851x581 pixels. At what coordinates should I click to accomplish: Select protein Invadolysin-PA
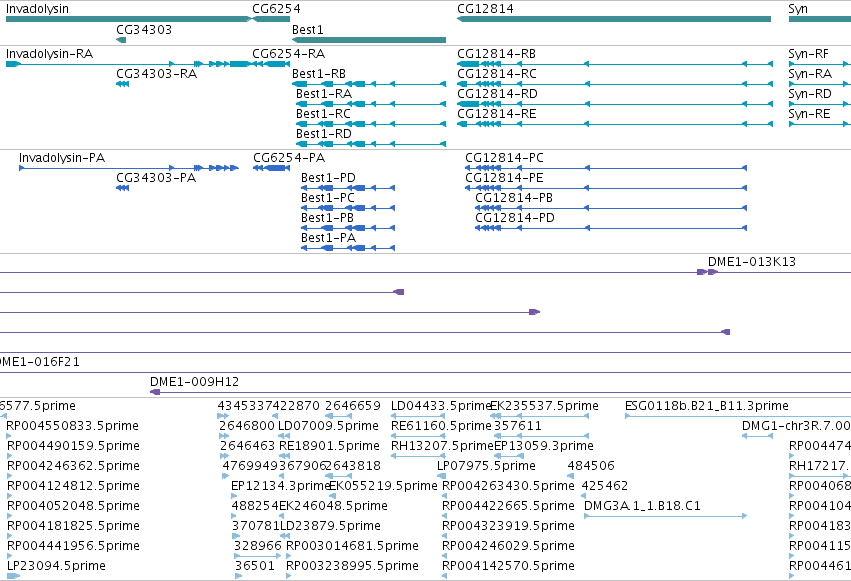(129, 168)
